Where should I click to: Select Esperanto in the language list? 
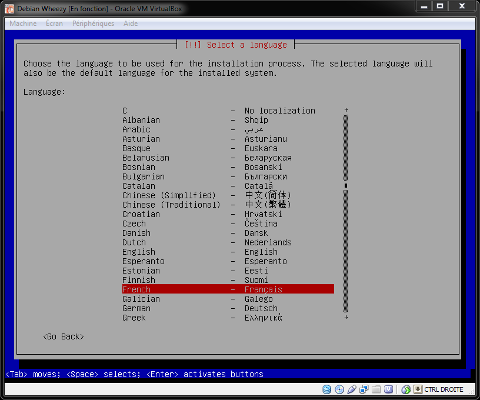(x=228, y=261)
